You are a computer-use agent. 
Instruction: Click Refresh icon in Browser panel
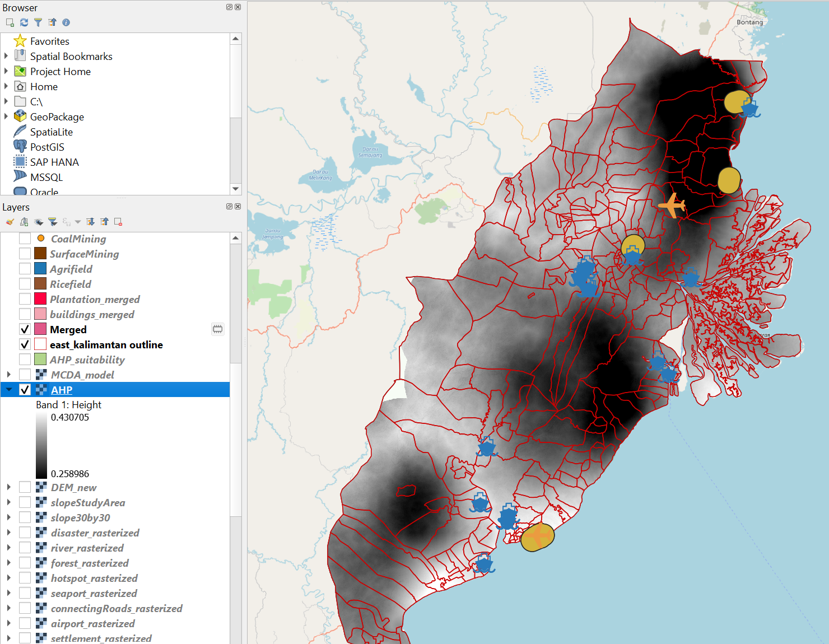pyautogui.click(x=24, y=22)
